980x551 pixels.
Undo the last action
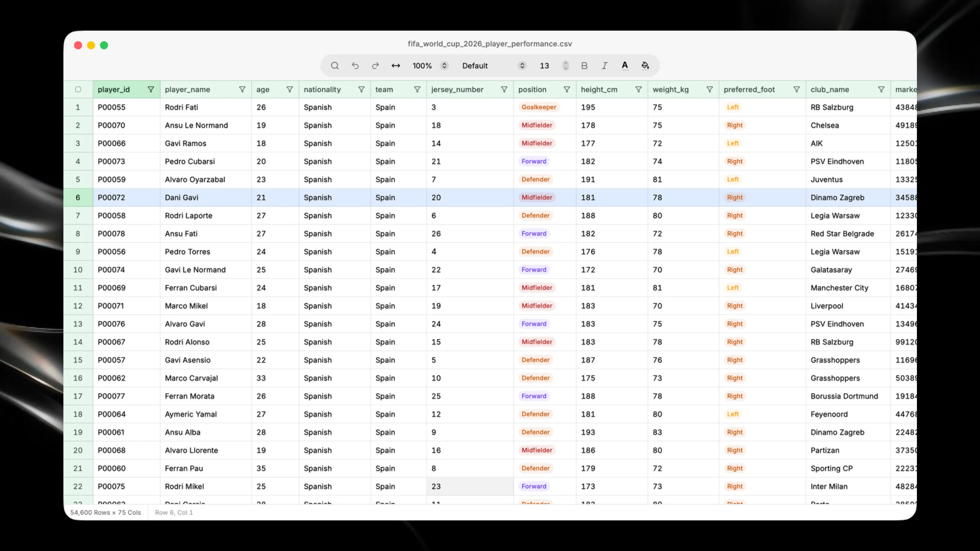pyautogui.click(x=355, y=66)
